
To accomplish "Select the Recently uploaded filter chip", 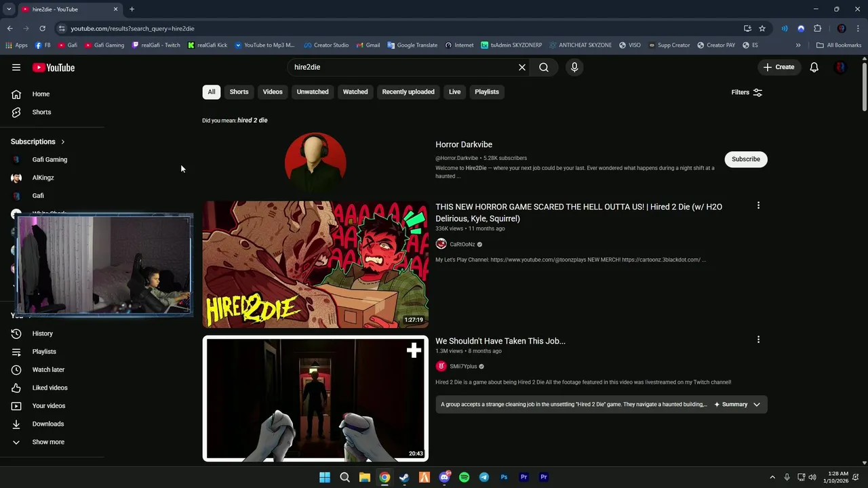I will point(408,92).
